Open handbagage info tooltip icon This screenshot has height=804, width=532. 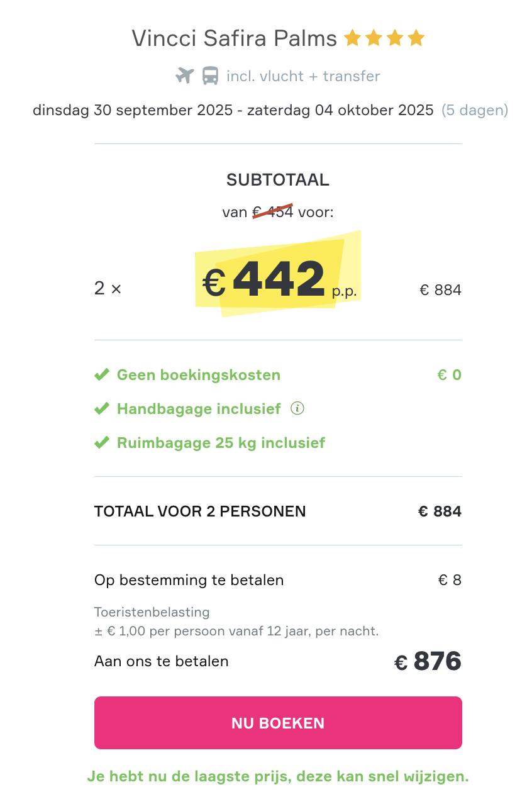point(297,408)
